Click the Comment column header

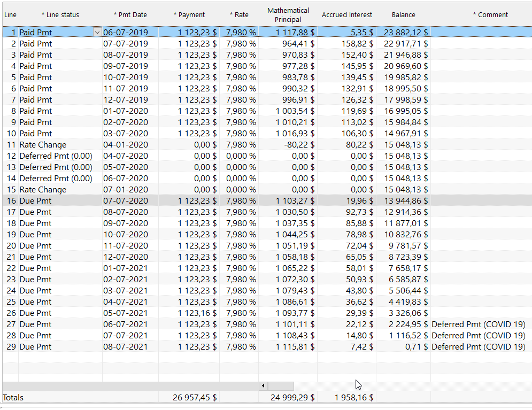[491, 15]
